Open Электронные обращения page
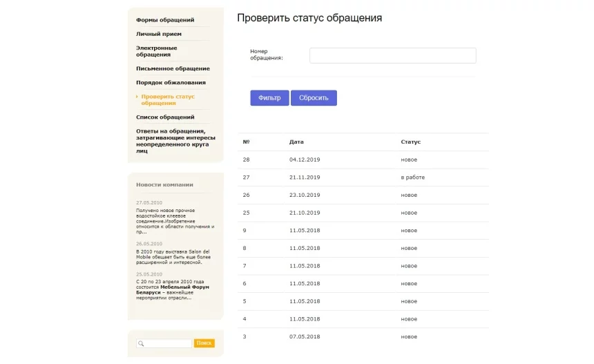 157,51
